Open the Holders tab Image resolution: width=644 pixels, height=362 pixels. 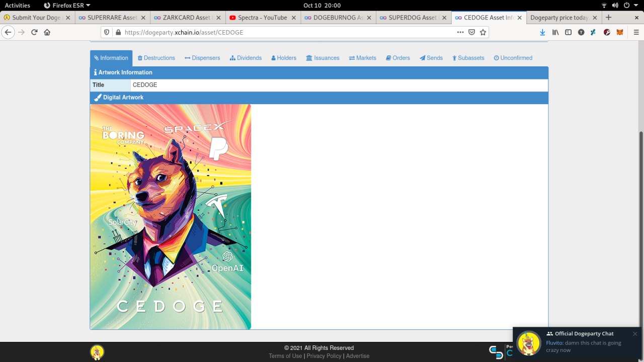click(284, 58)
